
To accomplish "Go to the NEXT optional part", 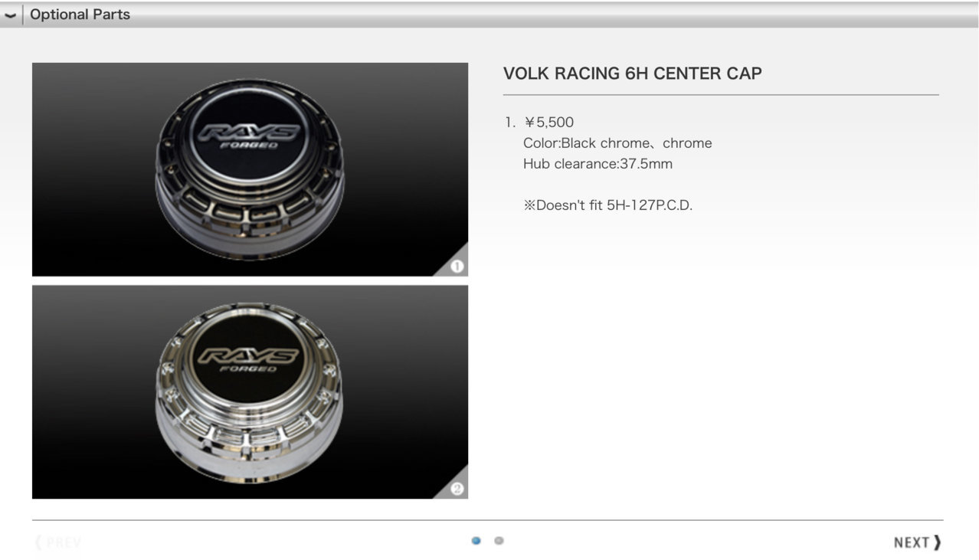I will (917, 542).
